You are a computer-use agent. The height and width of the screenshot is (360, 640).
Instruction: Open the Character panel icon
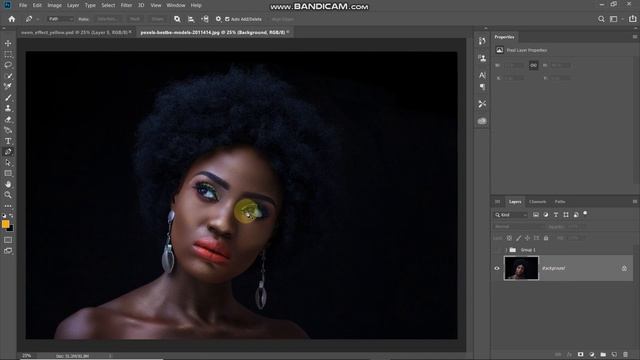click(482, 76)
